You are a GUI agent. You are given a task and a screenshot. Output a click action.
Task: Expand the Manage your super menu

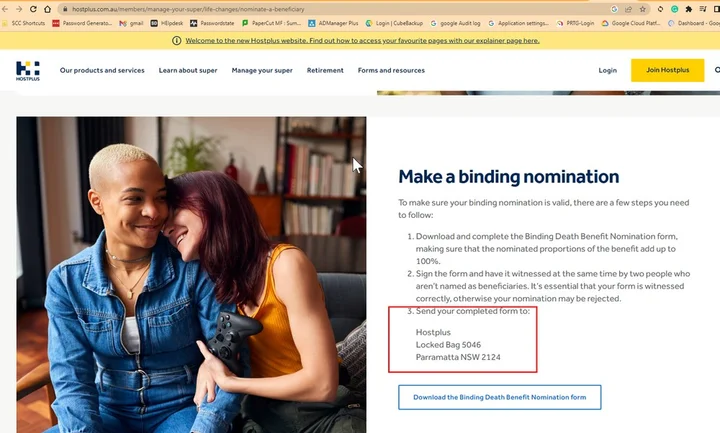(x=262, y=70)
